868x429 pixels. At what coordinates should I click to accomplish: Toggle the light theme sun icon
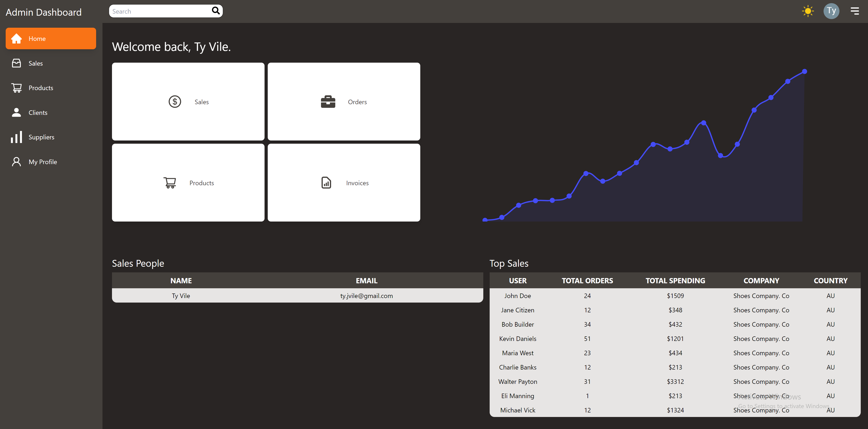(x=808, y=11)
